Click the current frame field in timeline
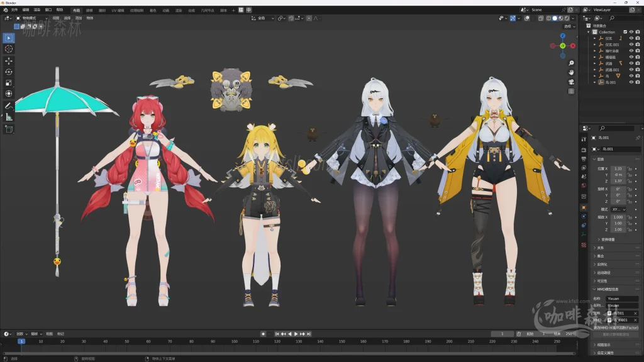The height and width of the screenshot is (362, 644). point(502,334)
